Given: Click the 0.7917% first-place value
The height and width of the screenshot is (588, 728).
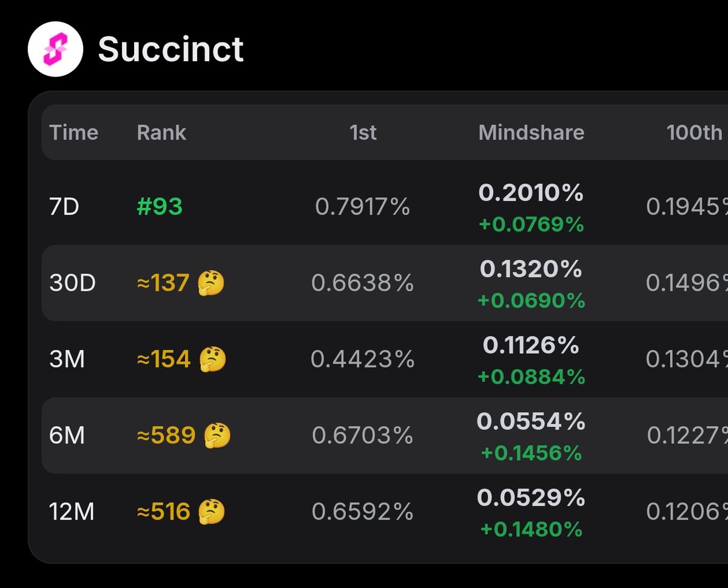Looking at the screenshot, I should 363,207.
